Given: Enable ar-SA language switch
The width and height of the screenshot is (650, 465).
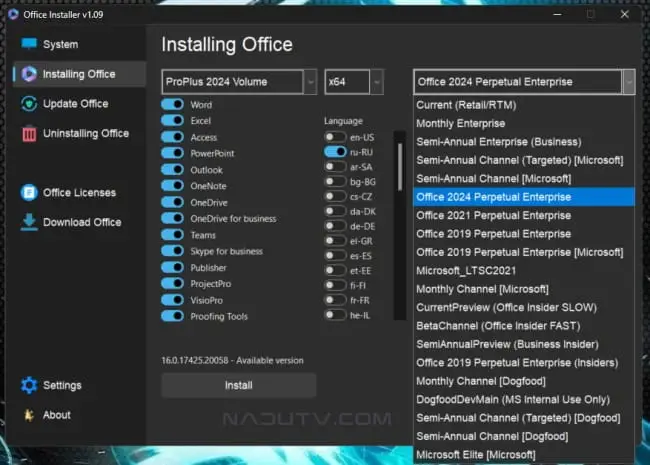Looking at the screenshot, I should point(335,167).
